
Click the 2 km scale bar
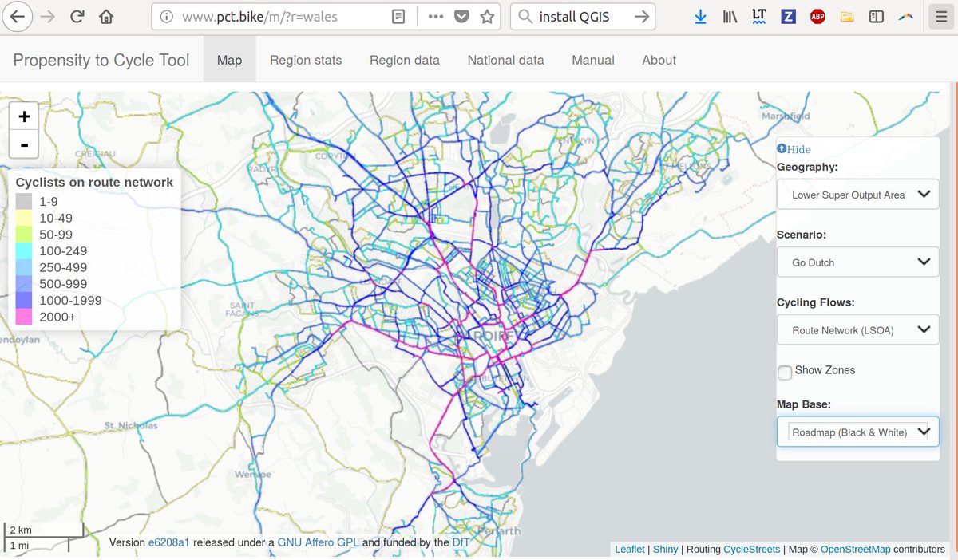click(43, 530)
